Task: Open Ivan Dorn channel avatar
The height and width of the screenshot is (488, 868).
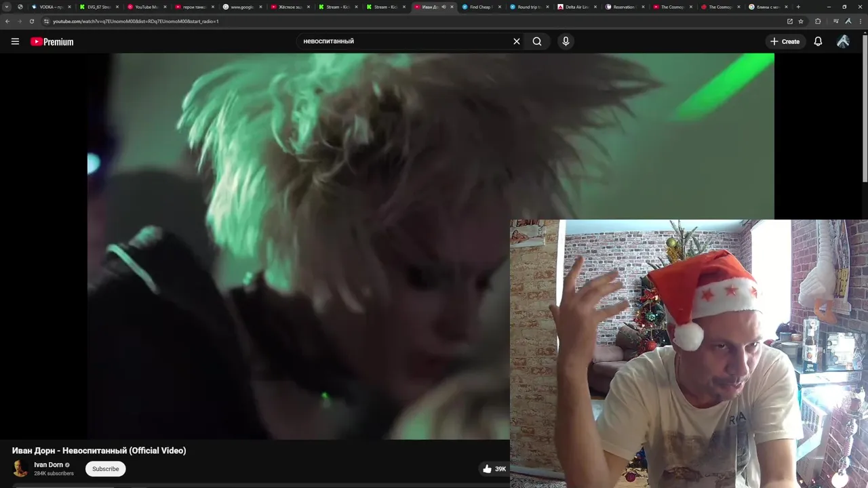Action: (20, 468)
